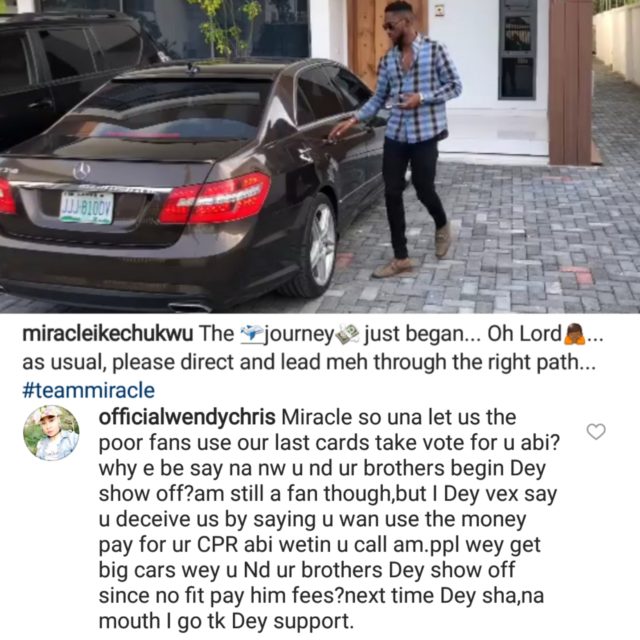Tap the Mercedes car post photo
Screen dimensions: 640x640
[320, 156]
